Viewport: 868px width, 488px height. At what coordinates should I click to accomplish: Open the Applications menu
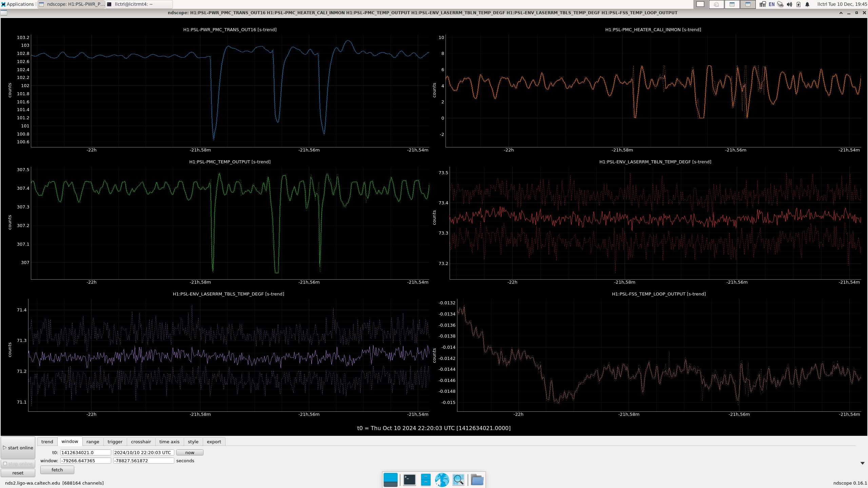pyautogui.click(x=18, y=4)
